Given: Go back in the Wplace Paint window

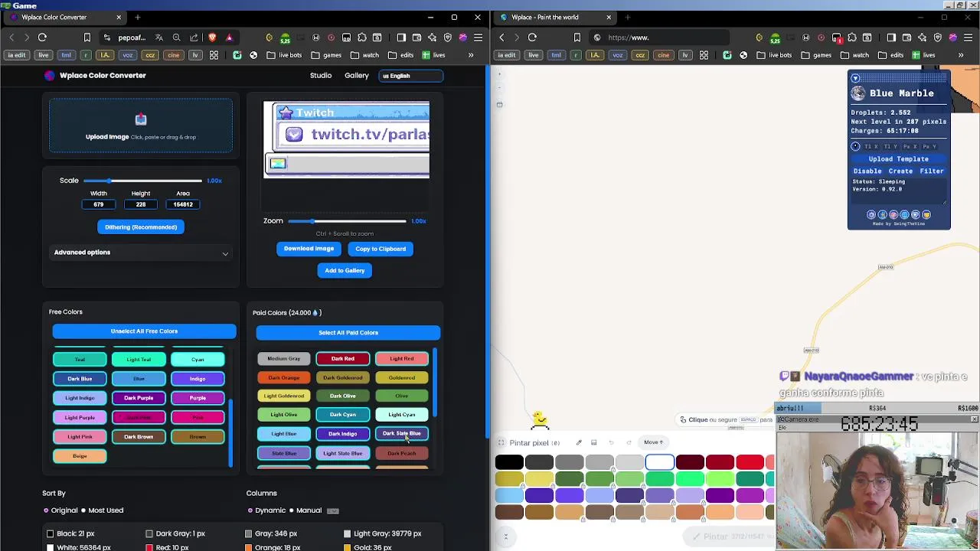Looking at the screenshot, I should point(501,37).
